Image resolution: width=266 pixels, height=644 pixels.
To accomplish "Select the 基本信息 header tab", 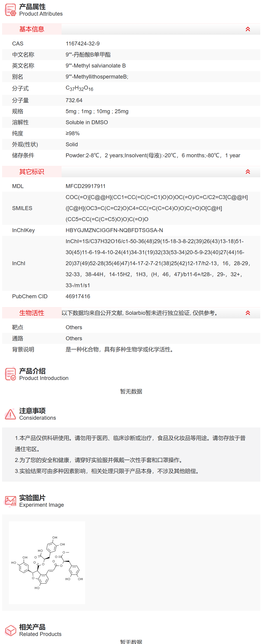I will [32, 29].
